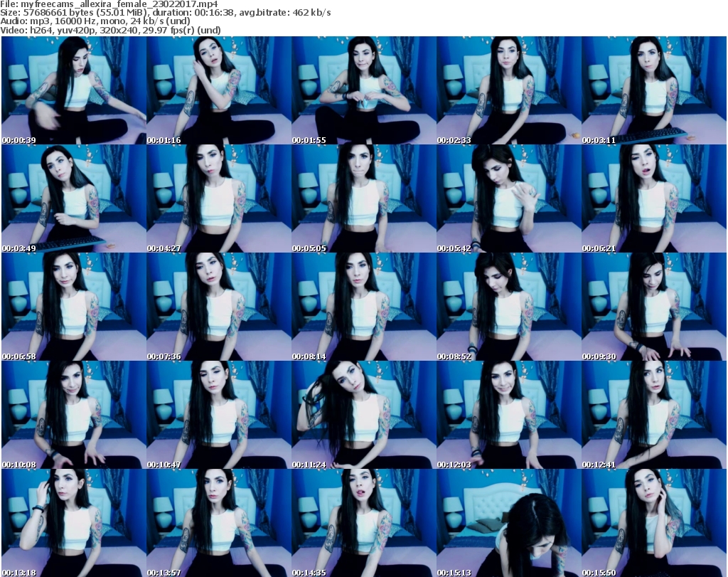The height and width of the screenshot is (577, 728).
Task: Select the thumbnail stamped 00:05:05
Action: click(364, 198)
